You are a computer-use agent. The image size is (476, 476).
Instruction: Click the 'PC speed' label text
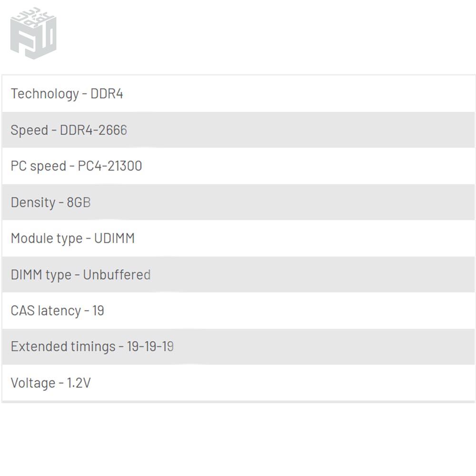coord(38,166)
